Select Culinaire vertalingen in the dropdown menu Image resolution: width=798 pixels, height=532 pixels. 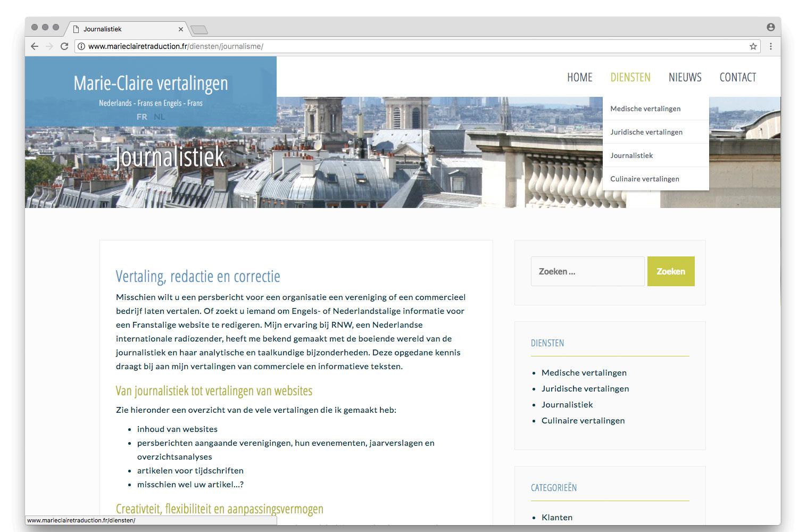[x=656, y=179]
